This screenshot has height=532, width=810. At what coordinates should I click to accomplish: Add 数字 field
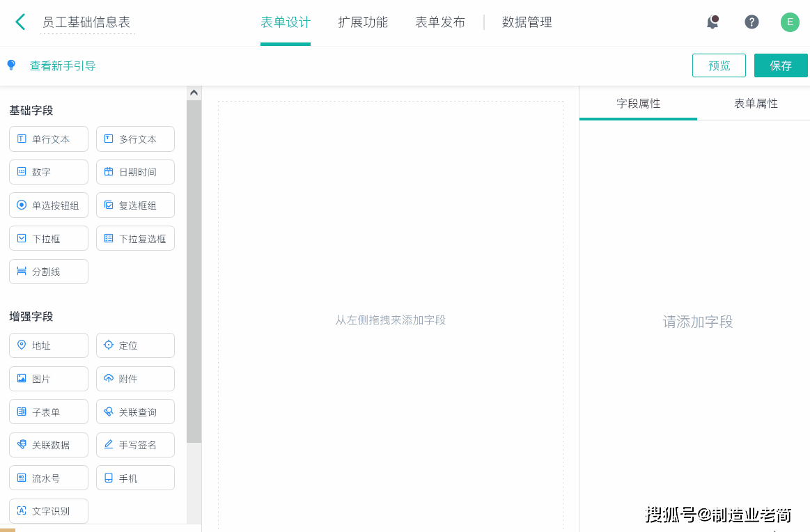[49, 172]
